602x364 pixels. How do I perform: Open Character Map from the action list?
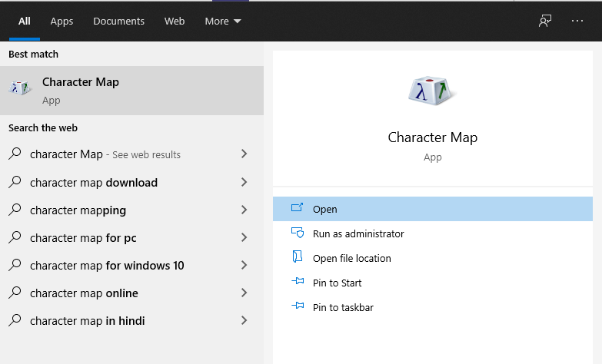coord(325,209)
